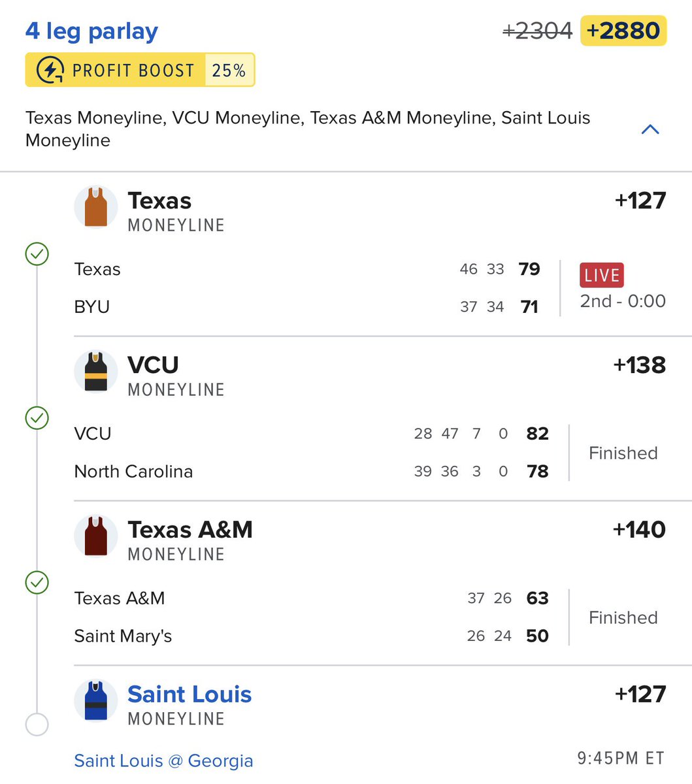Click the green checkmark beside VCU leg
The height and width of the screenshot is (784, 692).
click(x=37, y=417)
